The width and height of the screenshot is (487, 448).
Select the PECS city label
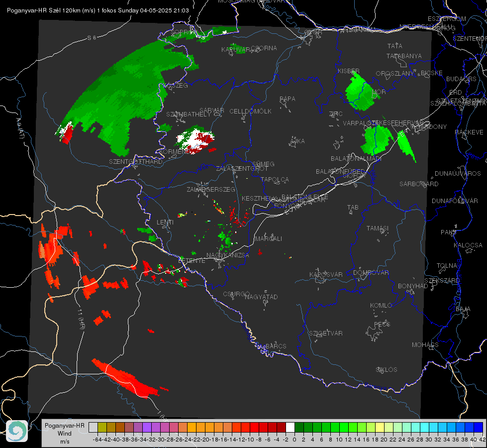click(x=382, y=324)
